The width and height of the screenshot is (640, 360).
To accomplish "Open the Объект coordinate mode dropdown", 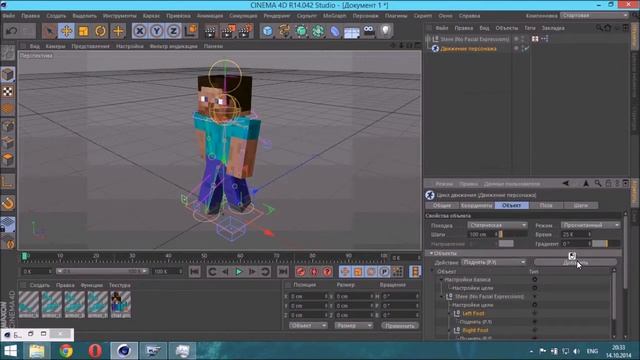I will [308, 325].
